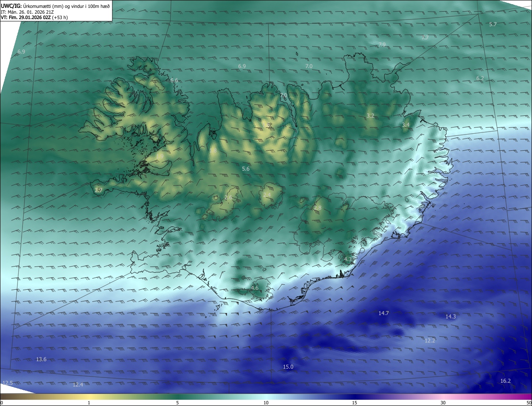Click the 16.2 value label over the sea
The image size is (532, 406).
coord(505,381)
